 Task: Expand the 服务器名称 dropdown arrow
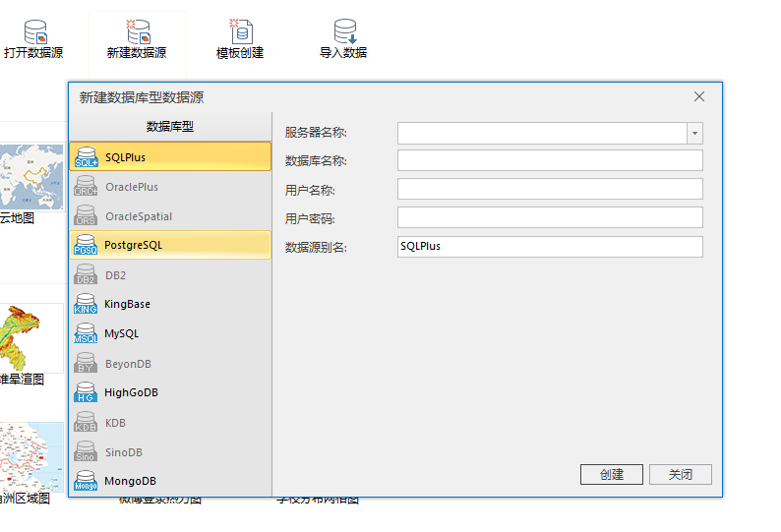click(694, 133)
